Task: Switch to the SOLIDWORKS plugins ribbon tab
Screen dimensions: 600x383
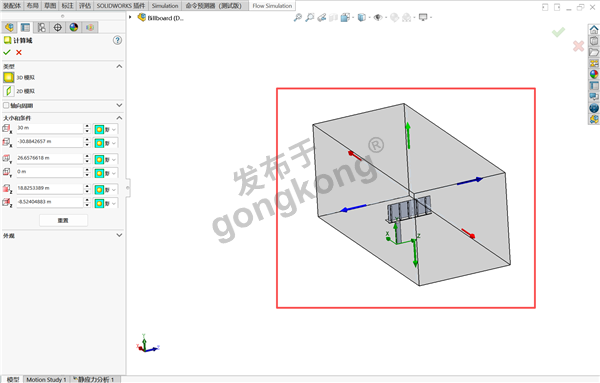Action: [x=121, y=6]
